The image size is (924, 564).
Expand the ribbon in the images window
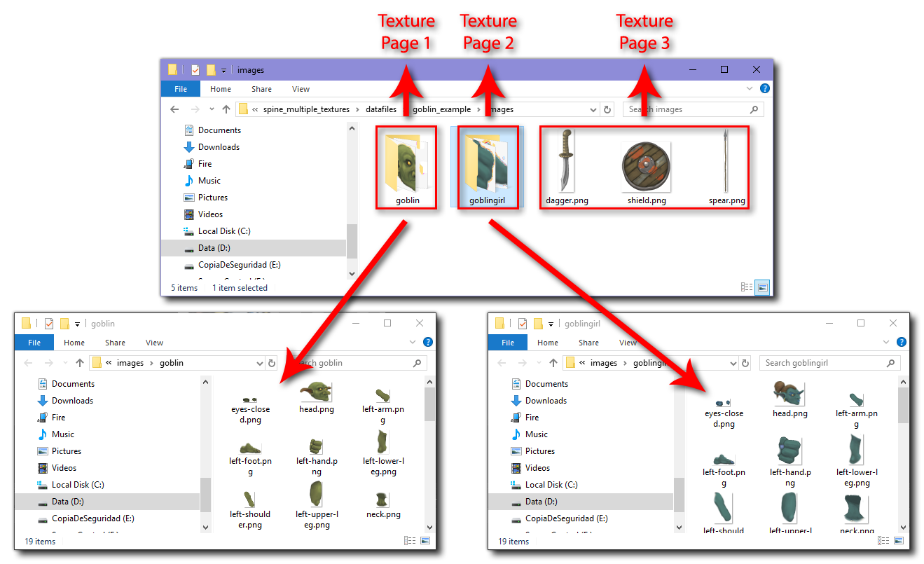(750, 89)
